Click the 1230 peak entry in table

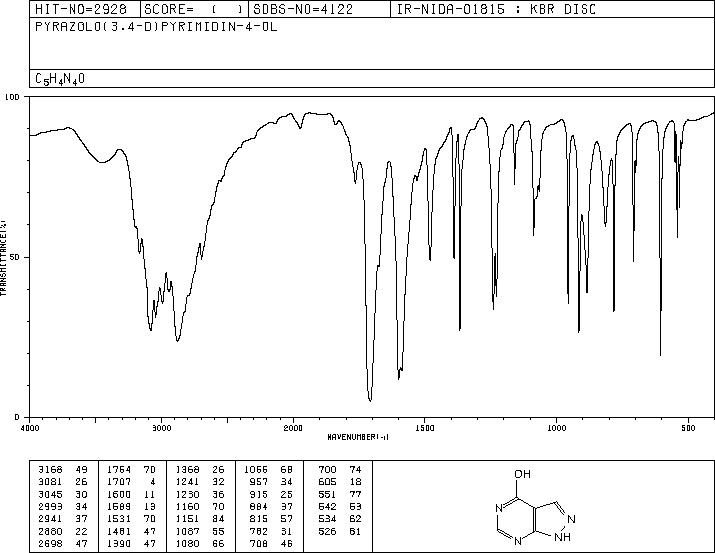pyautogui.click(x=200, y=494)
